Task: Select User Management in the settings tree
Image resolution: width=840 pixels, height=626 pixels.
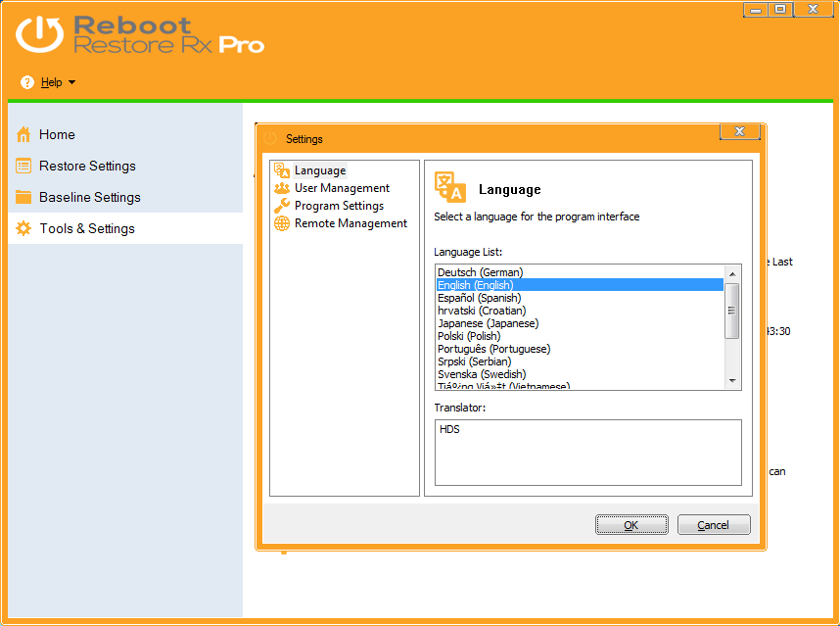Action: pos(342,188)
